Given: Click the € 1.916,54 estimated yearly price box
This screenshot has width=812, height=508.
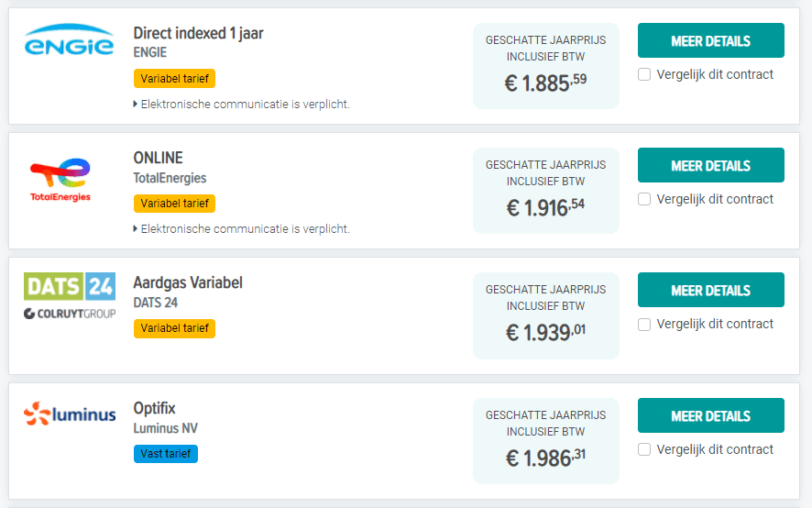Looking at the screenshot, I should click(x=546, y=190).
